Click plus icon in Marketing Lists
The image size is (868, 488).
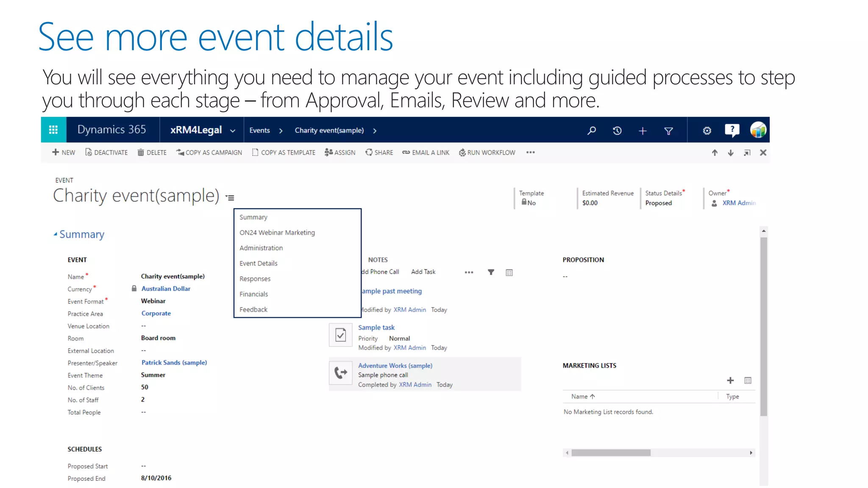coord(730,380)
